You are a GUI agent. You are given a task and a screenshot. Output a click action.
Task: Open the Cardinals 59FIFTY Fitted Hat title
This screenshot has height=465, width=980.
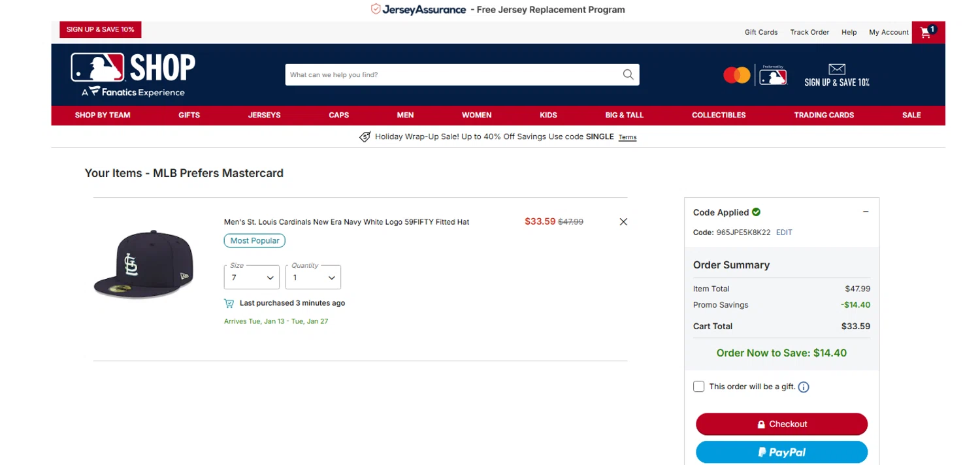tap(346, 222)
